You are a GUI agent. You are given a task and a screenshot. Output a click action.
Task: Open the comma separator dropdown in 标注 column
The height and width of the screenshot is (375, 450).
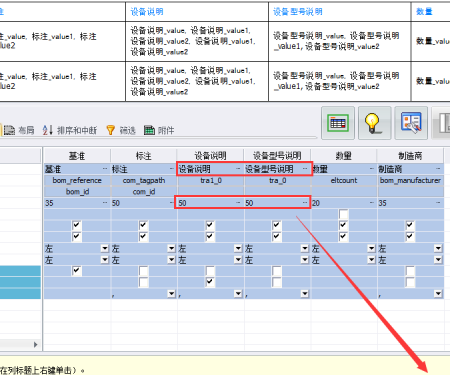click(171, 294)
